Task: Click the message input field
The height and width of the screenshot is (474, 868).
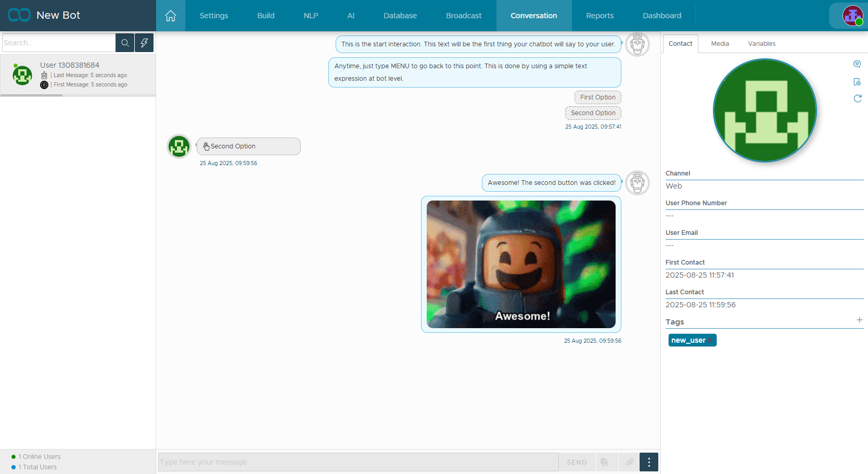Action: pyautogui.click(x=358, y=462)
